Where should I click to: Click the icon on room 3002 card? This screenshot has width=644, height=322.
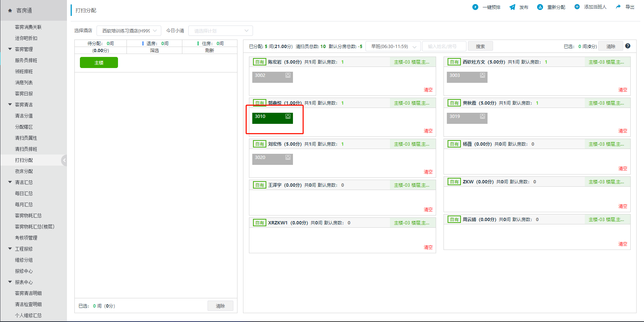pos(288,75)
